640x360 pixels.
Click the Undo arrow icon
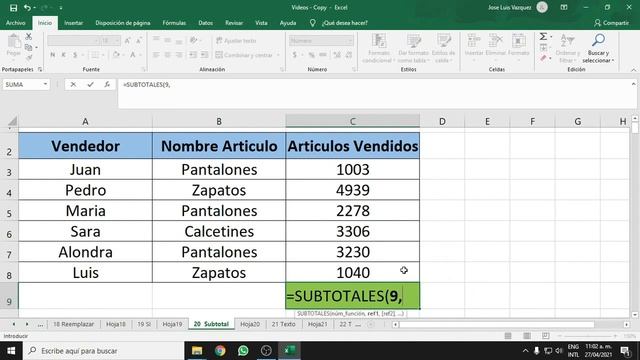pos(27,8)
